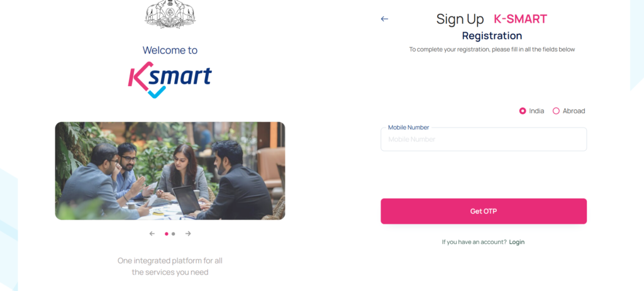Click the 'One integrated platform' tagline
This screenshot has height=291, width=644.
[x=170, y=266]
